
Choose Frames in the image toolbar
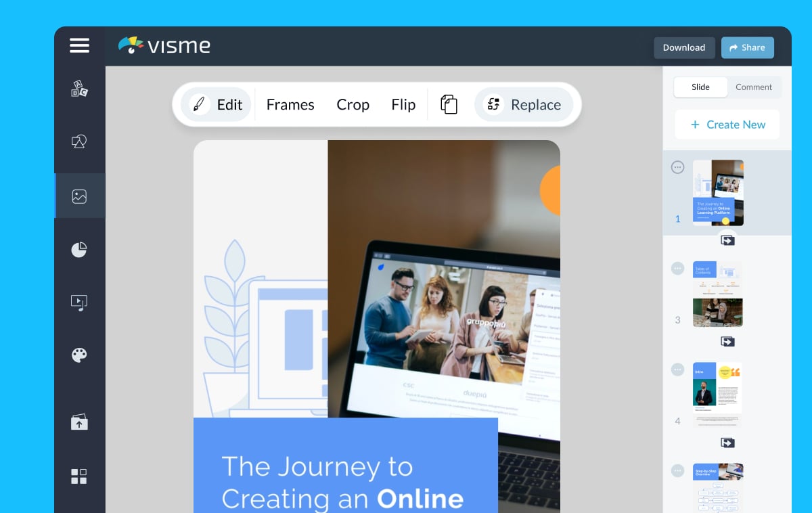[290, 105]
